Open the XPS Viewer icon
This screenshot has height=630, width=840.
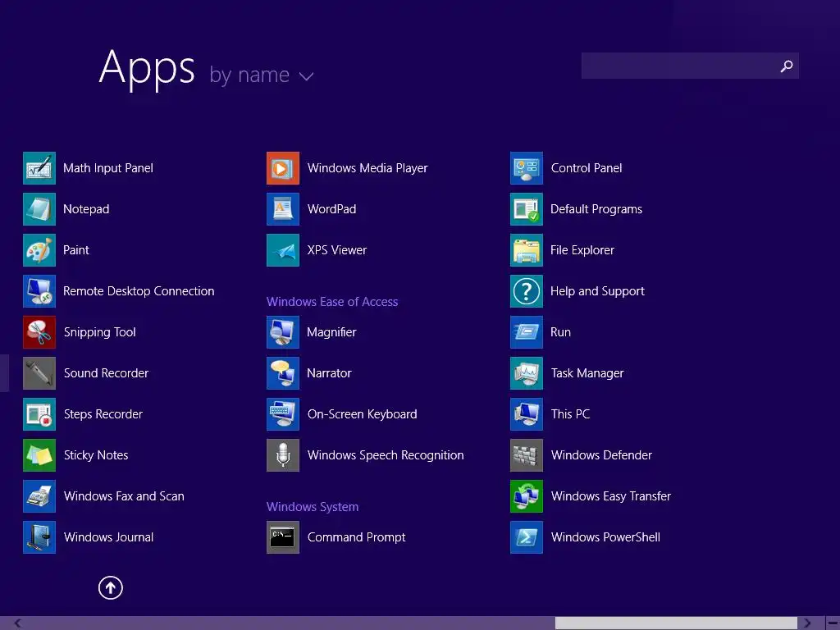coord(283,250)
